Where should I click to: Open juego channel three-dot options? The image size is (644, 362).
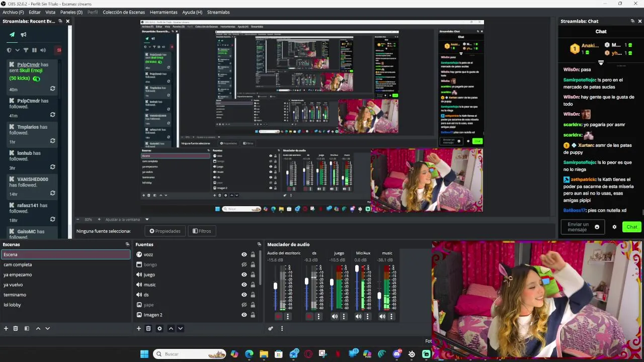tap(344, 316)
